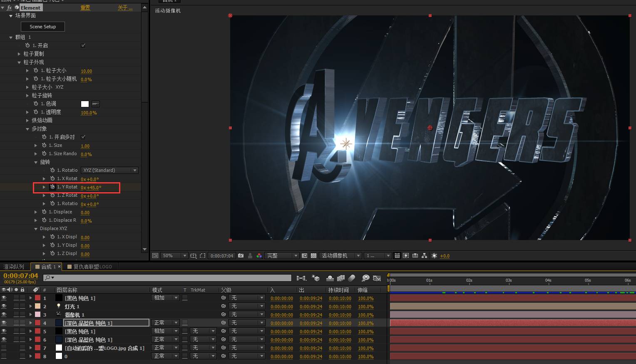Toggle the graph editor icon
Viewport: 636px width, 364px height.
(377, 278)
